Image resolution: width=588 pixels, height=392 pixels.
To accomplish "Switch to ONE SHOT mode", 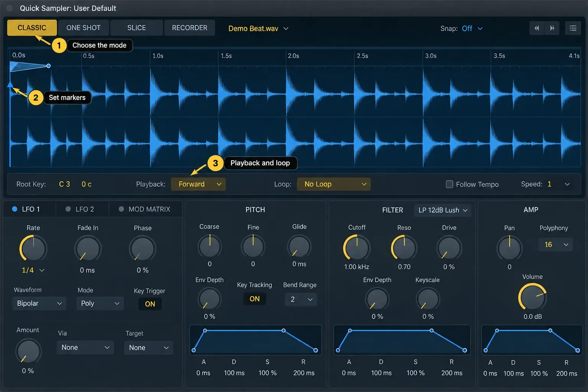I will [83, 28].
